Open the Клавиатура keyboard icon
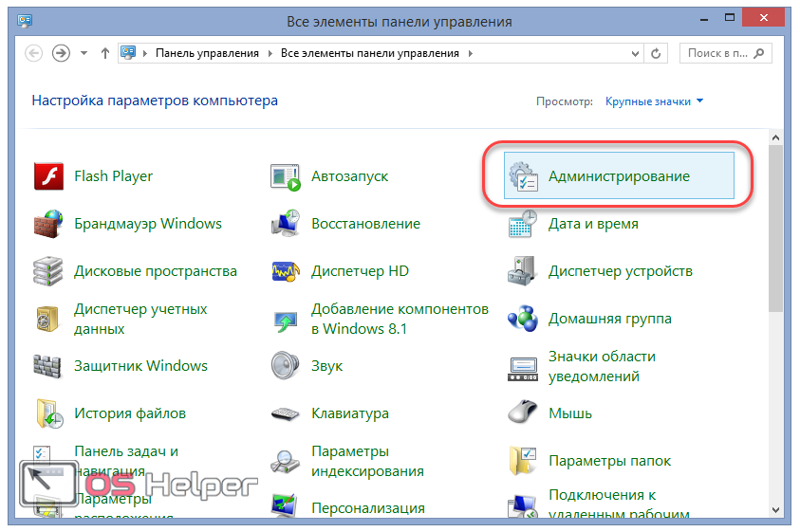800x532 pixels. pos(286,413)
